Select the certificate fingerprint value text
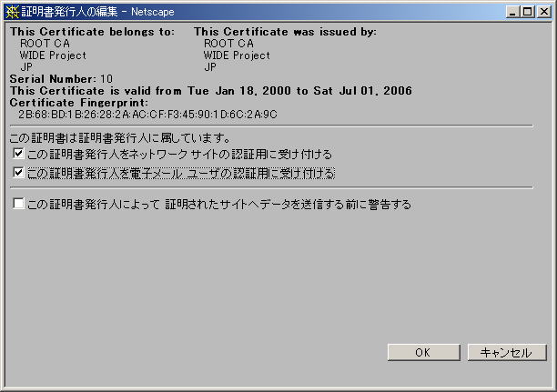Image resolution: width=557 pixels, height=392 pixels. (x=147, y=115)
